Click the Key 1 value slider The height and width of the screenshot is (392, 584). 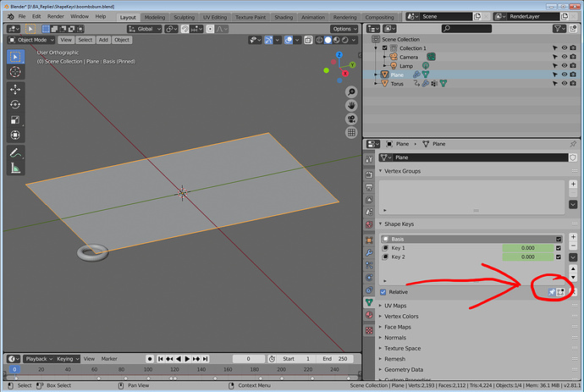[x=528, y=248]
